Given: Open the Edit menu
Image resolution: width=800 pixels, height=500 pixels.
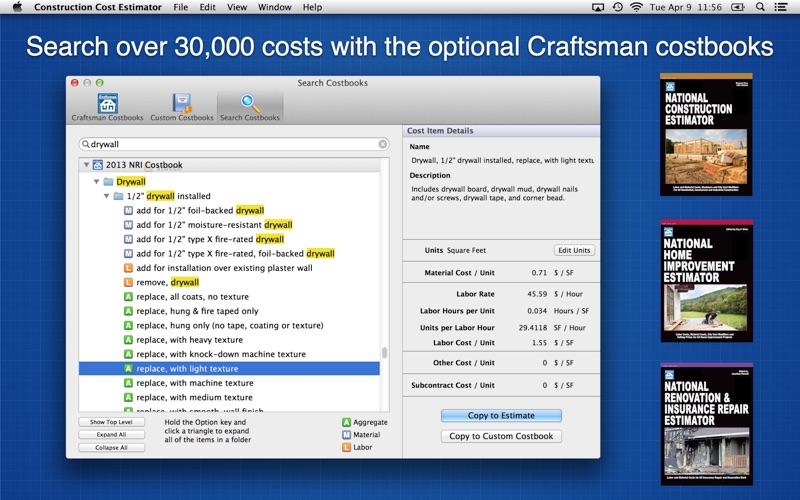Looking at the screenshot, I should pos(207,7).
